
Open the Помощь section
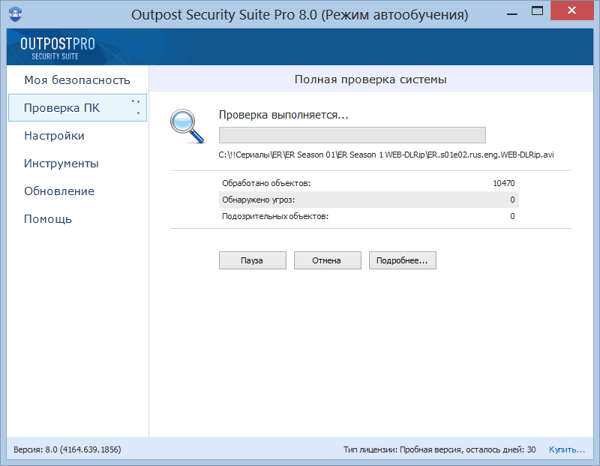point(48,219)
